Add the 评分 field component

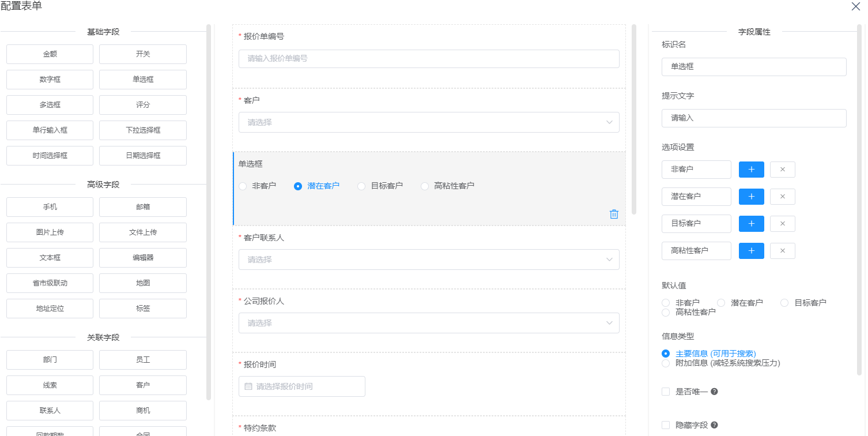143,105
